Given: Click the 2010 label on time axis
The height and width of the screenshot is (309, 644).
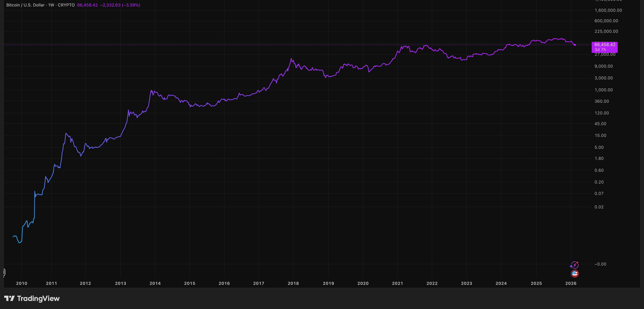Looking at the screenshot, I should [x=22, y=283].
